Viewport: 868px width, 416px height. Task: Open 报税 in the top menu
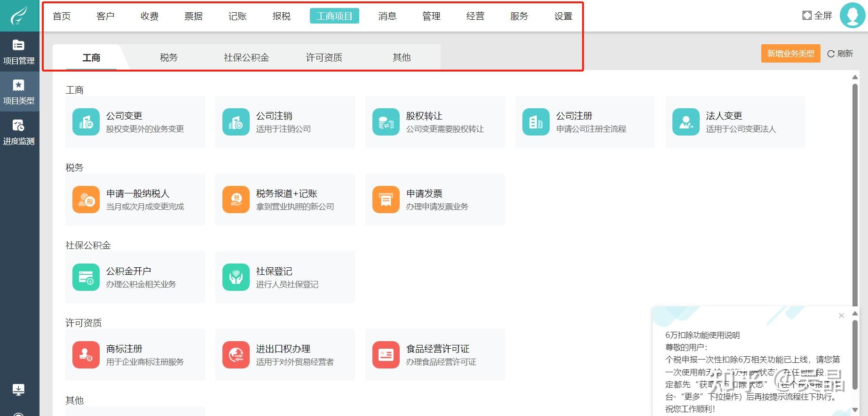click(x=281, y=16)
